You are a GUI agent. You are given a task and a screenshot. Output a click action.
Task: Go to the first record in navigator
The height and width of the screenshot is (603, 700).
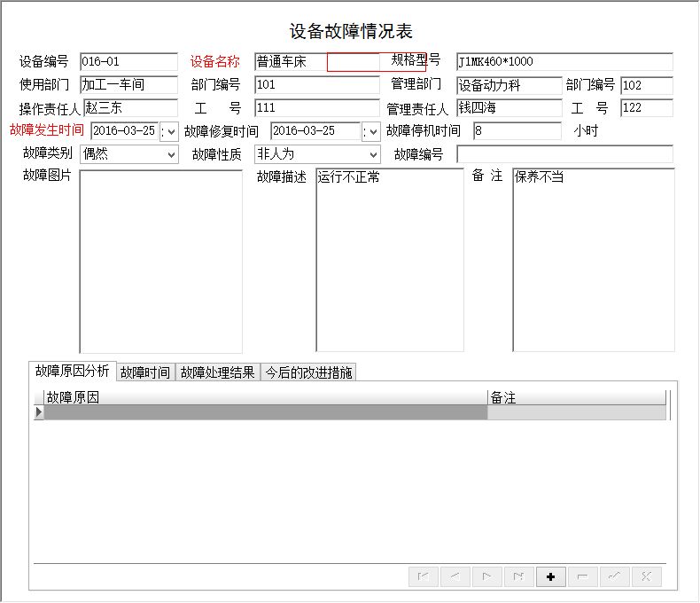coord(423,576)
